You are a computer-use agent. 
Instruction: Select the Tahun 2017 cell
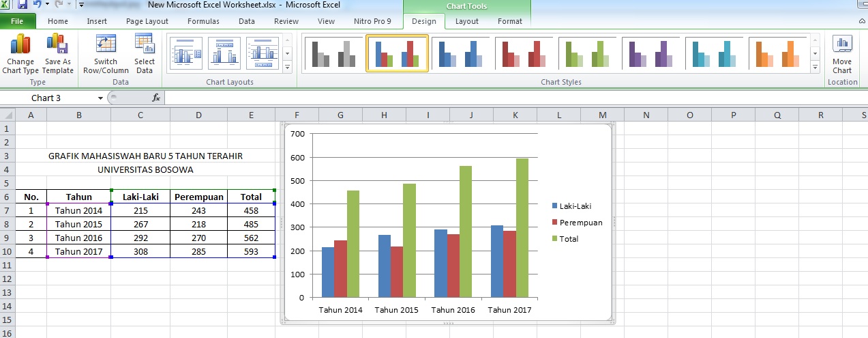(x=79, y=251)
